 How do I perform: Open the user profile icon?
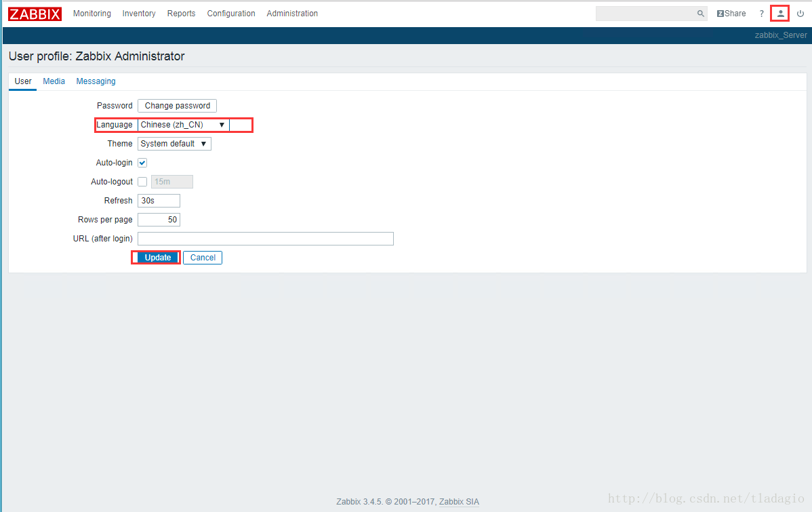(x=780, y=14)
